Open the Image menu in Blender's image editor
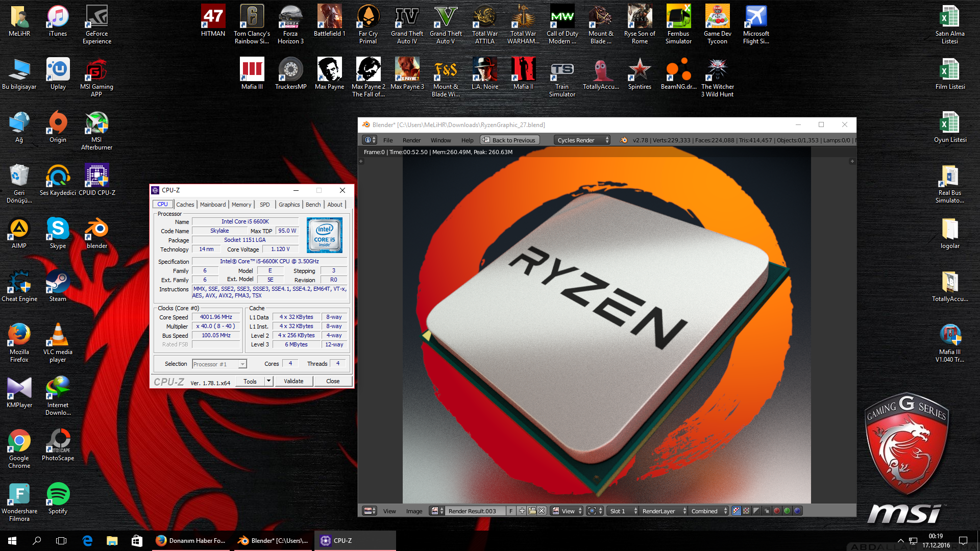The width and height of the screenshot is (980, 551). (414, 511)
